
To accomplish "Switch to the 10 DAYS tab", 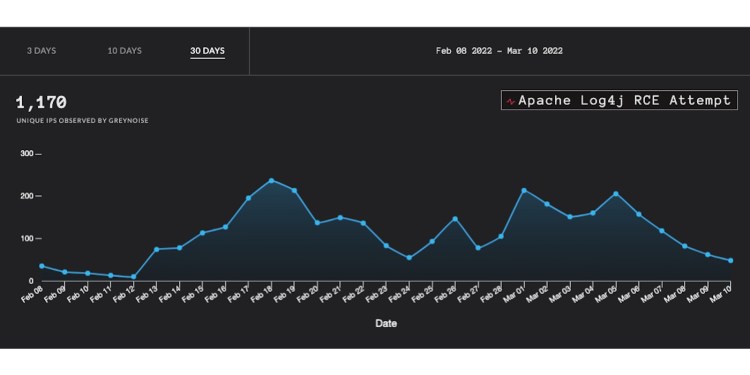I will (124, 51).
